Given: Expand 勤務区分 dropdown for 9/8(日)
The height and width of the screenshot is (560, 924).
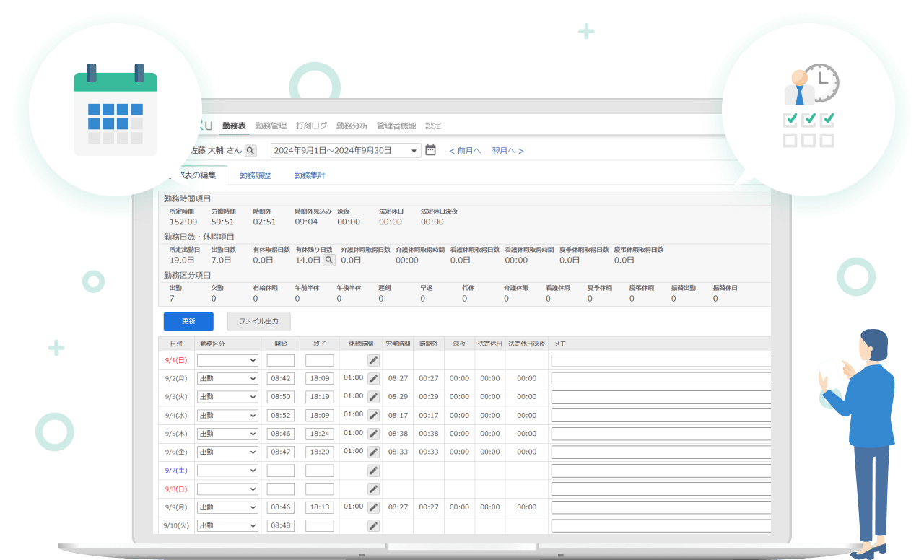Looking at the screenshot, I should 227,489.
